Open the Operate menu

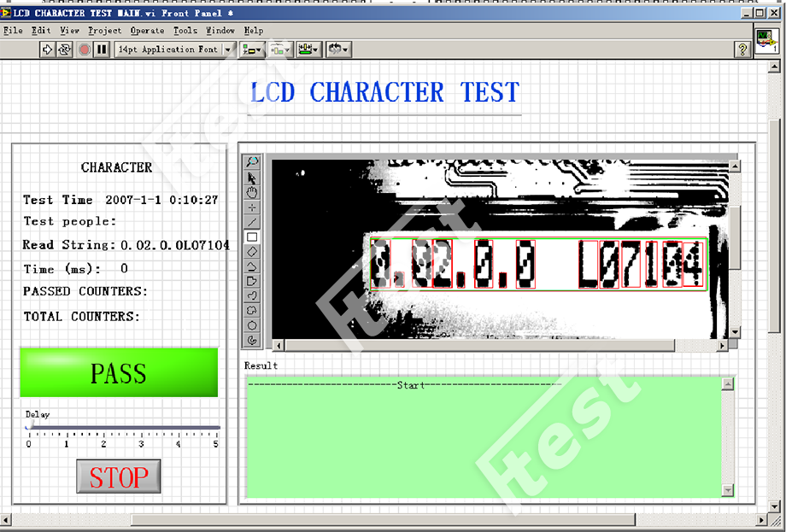(147, 31)
